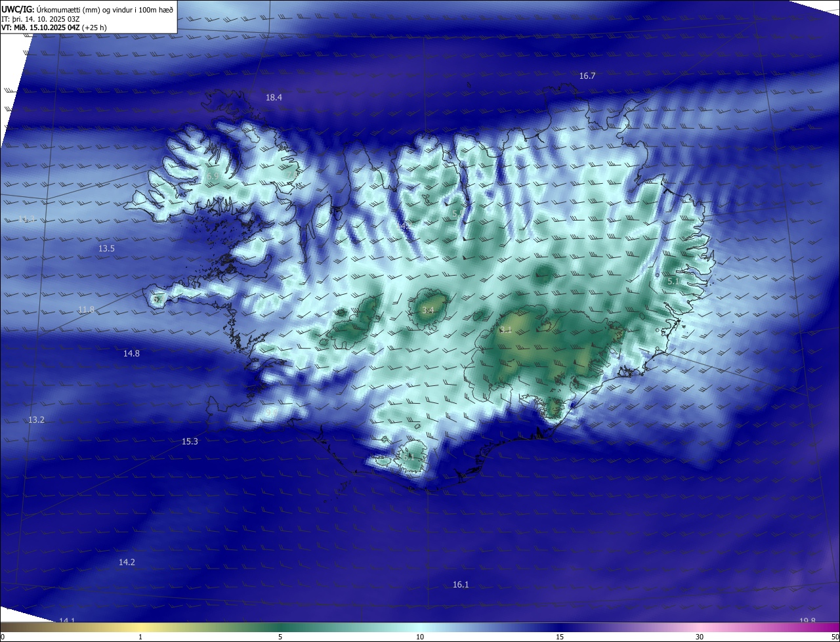Click the 5.1 value in the Eastfjords
840x642 pixels.
tap(673, 282)
